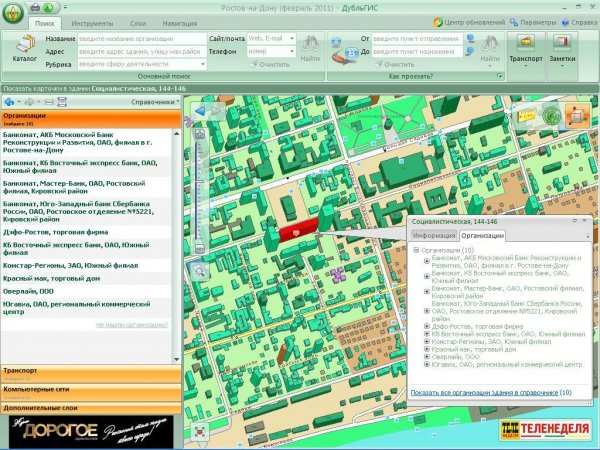Expand the Компьютерные сети section
This screenshot has height=450, width=600.
pyautogui.click(x=91, y=392)
